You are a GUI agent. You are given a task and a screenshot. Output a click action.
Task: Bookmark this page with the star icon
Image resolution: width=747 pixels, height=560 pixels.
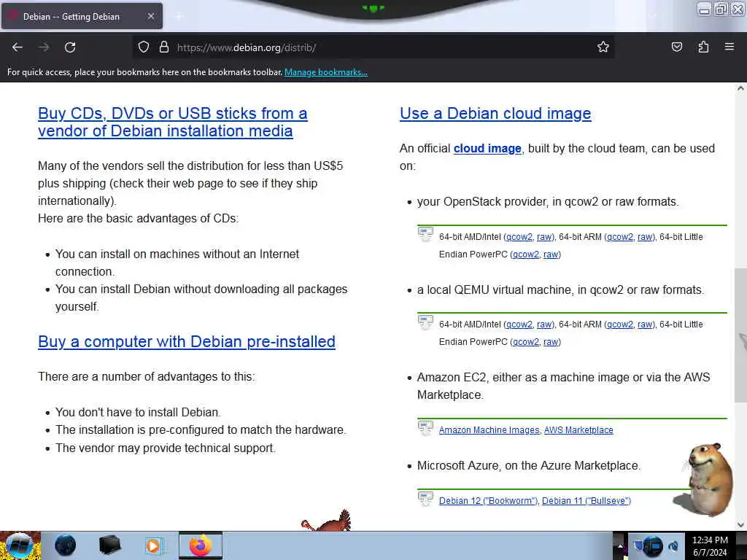click(603, 47)
